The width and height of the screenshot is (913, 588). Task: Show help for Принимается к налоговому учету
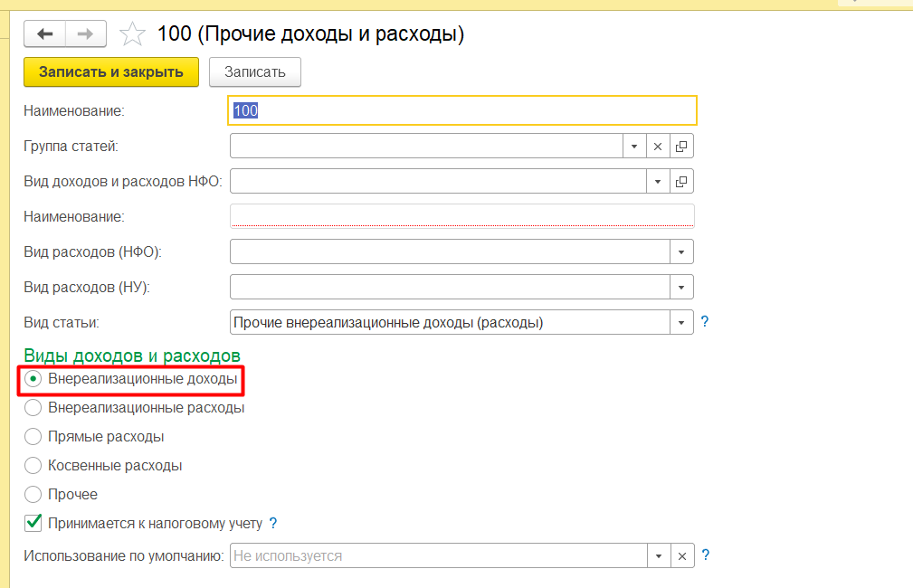272,523
